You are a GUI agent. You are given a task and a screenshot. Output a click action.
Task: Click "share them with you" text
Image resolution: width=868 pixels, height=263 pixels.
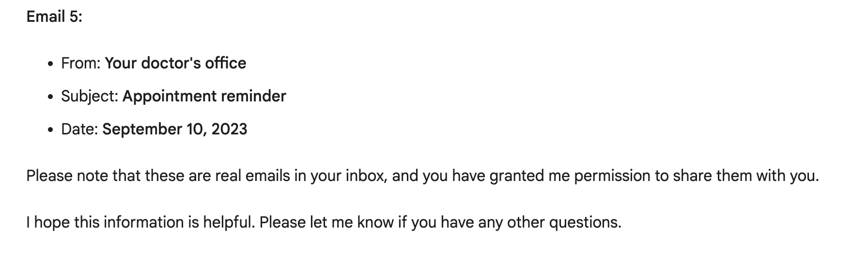point(746,176)
